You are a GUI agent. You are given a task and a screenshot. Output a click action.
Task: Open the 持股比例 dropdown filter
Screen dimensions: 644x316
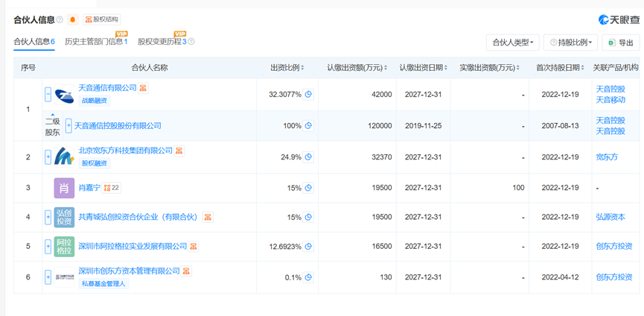point(570,42)
